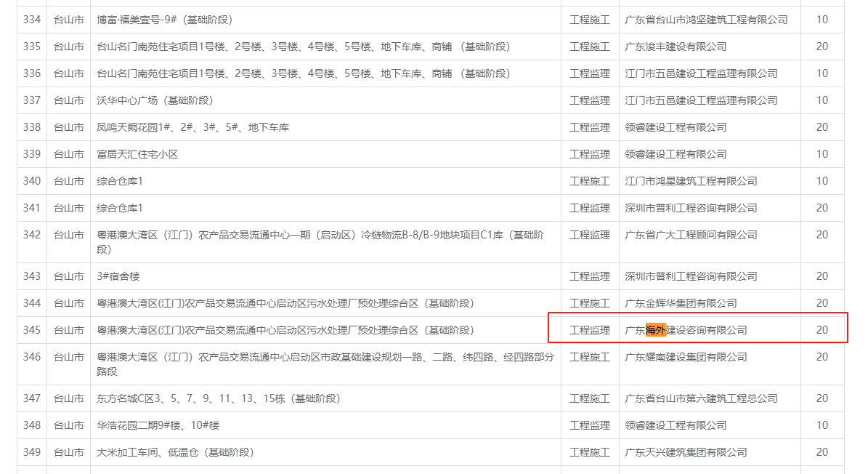Click company "广东省台山市鸿坚建筑工程有限公司"
The height and width of the screenshot is (474, 868).
click(x=706, y=20)
